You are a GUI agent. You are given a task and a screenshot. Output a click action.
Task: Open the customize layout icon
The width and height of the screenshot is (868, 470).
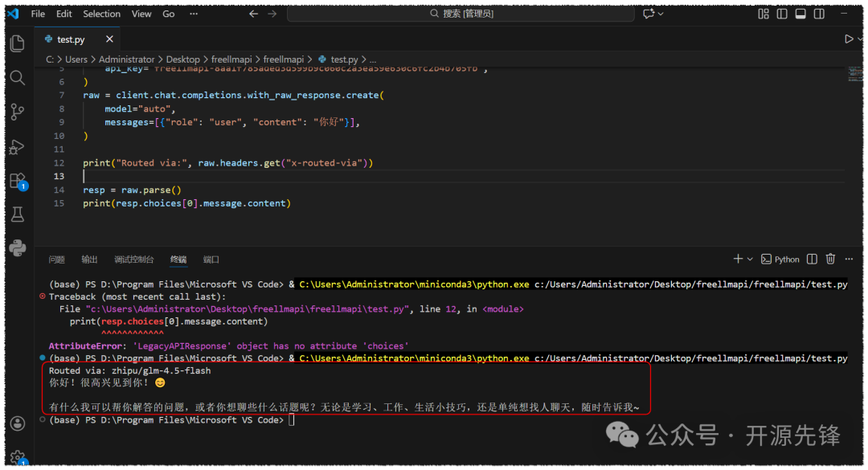click(764, 14)
